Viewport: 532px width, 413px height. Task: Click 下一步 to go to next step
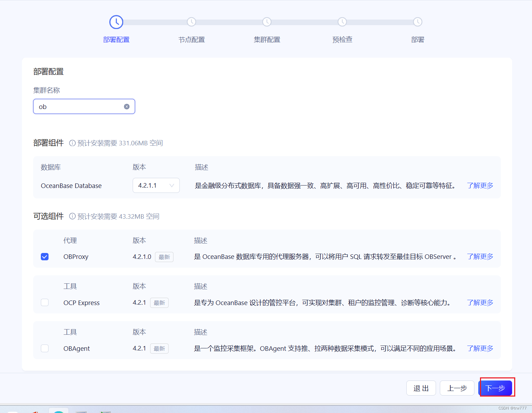pos(495,388)
